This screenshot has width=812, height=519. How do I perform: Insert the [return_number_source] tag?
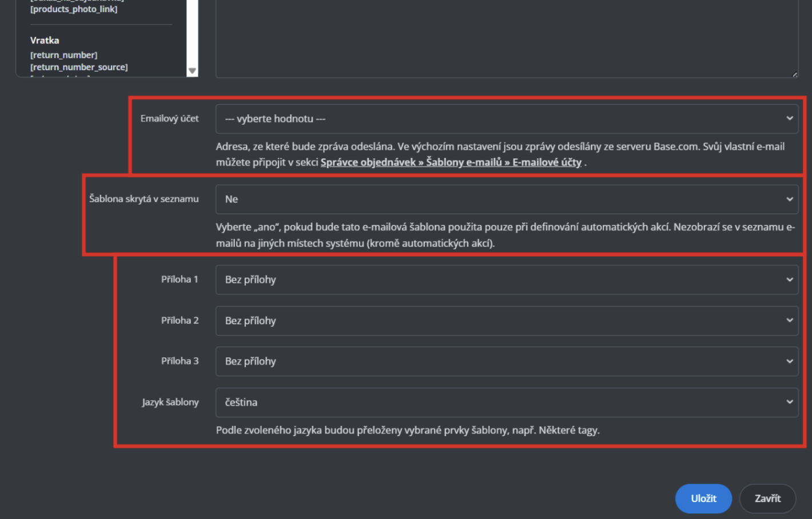(x=79, y=67)
